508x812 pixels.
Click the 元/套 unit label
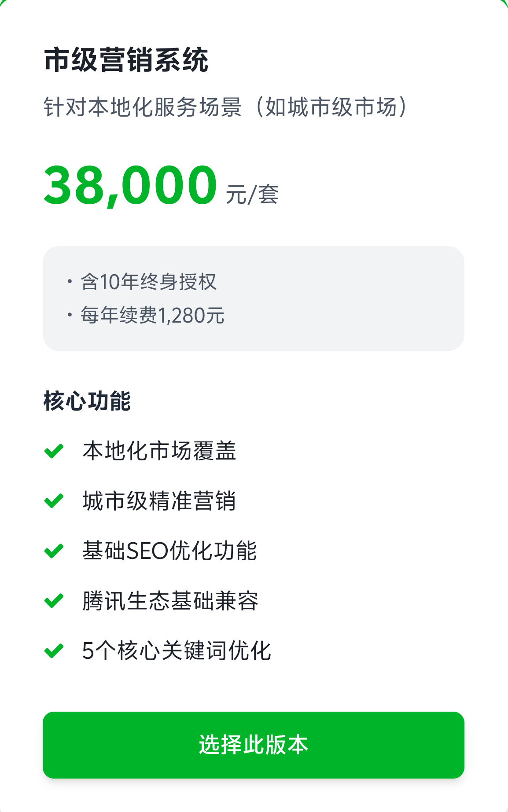(252, 194)
